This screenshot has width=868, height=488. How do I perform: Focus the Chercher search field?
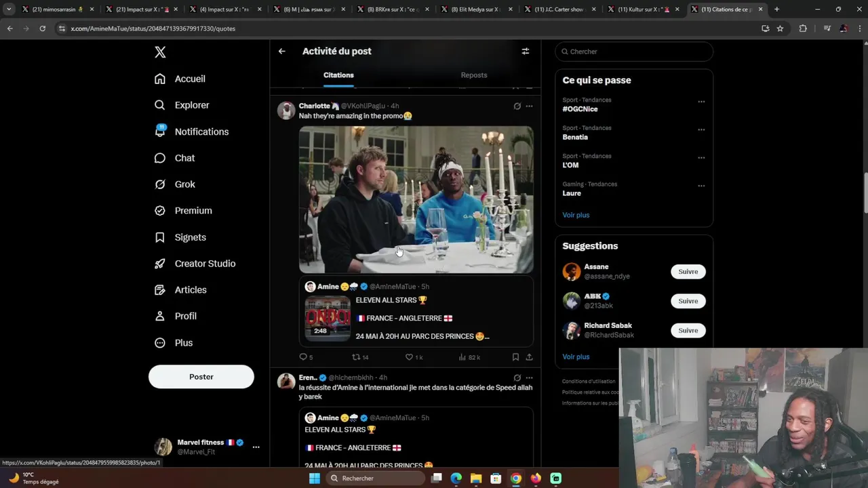tap(634, 52)
